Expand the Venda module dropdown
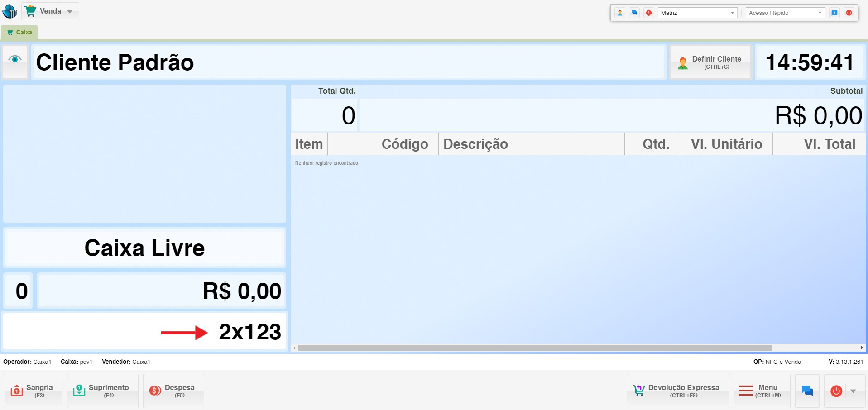Viewport: 868px width, 410px height. [50, 11]
